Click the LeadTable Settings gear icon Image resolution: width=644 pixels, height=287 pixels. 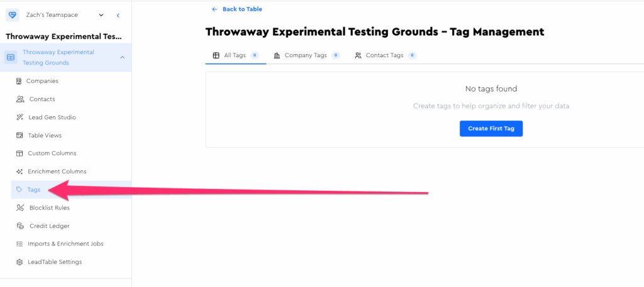(x=19, y=262)
